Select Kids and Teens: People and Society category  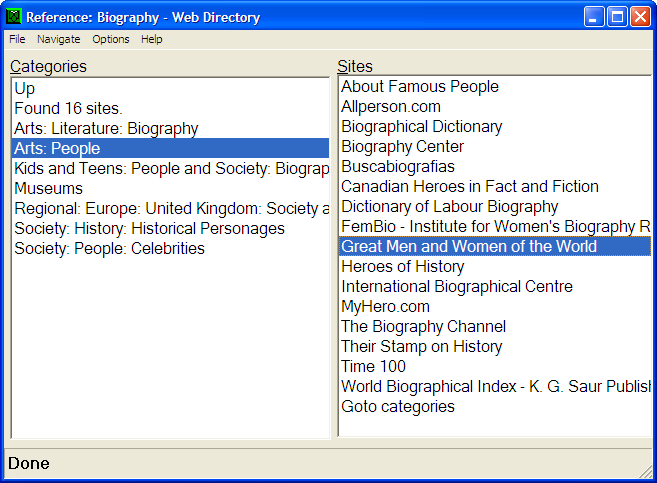point(170,168)
